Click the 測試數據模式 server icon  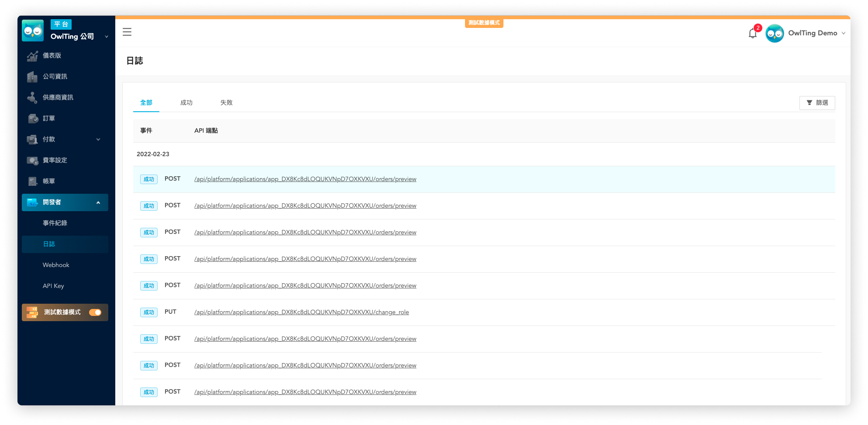[32, 312]
